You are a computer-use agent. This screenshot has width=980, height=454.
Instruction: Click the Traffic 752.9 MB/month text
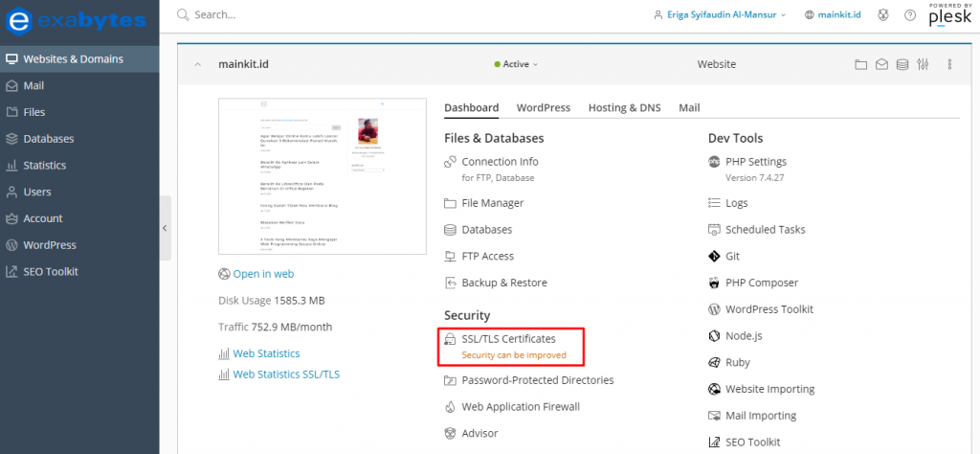coord(275,327)
